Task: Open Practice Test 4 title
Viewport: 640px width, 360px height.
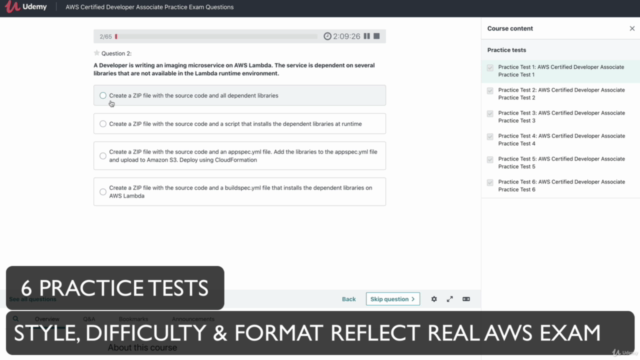Action: [561, 140]
